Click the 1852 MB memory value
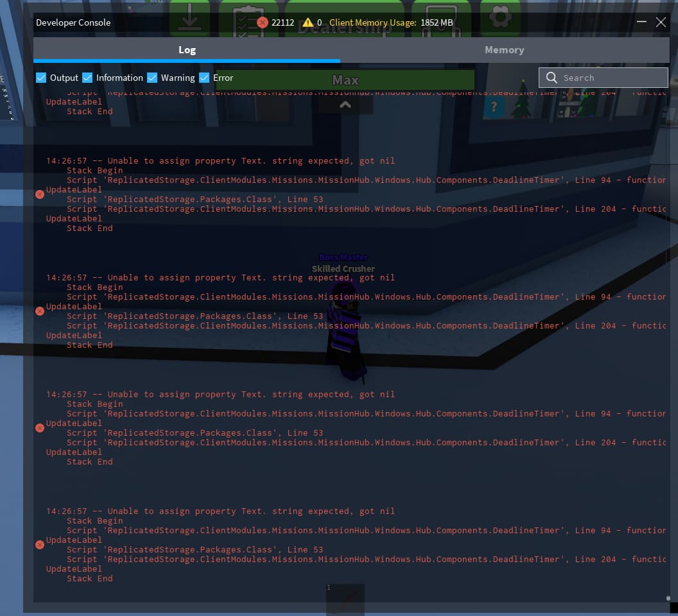Image resolution: width=678 pixels, height=616 pixels. [437, 22]
